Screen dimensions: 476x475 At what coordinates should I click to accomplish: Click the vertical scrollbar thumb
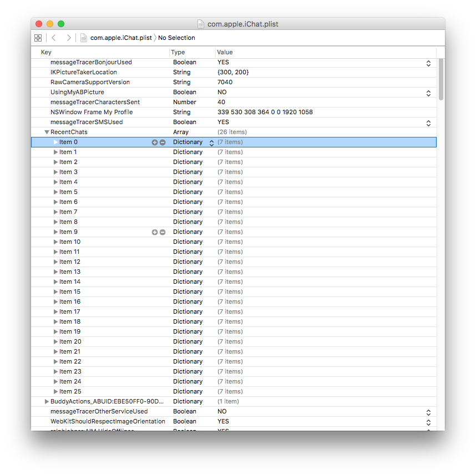[x=441, y=79]
